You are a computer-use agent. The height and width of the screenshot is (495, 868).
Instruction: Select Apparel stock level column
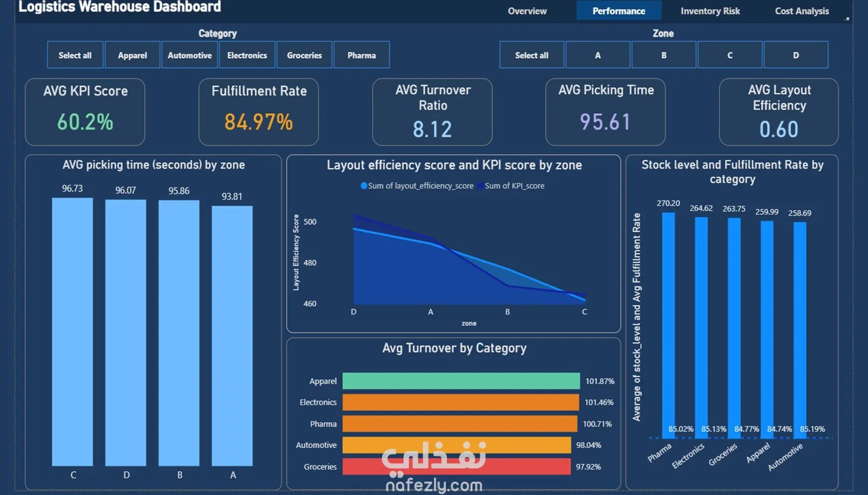pos(767,330)
